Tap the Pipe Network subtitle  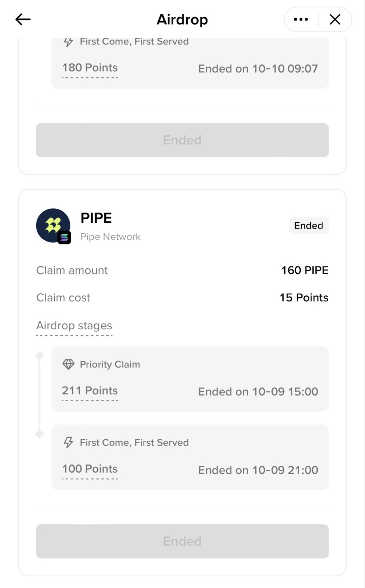click(x=111, y=237)
